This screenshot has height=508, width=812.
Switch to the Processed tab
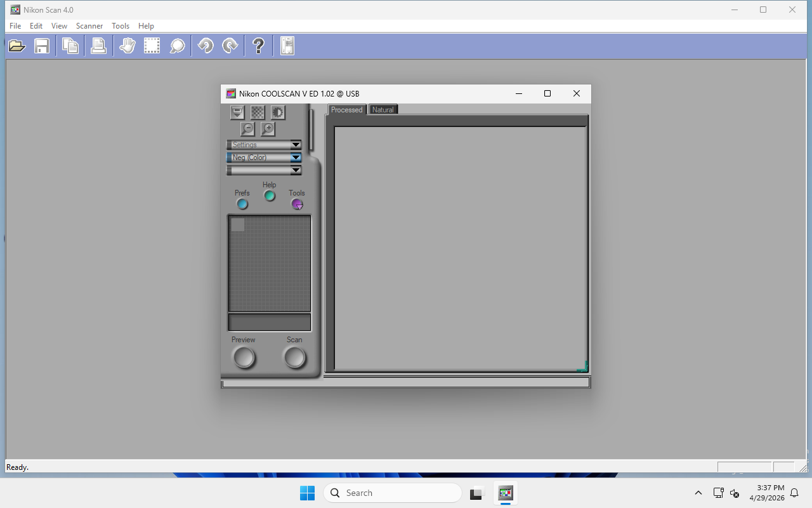click(x=347, y=110)
